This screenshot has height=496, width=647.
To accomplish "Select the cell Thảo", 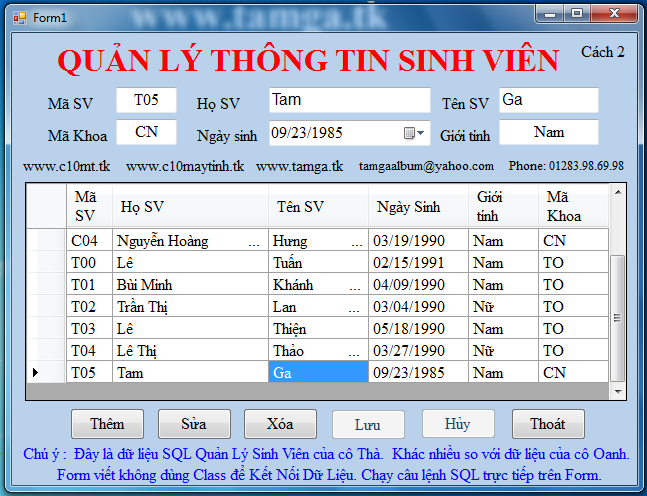I will [x=318, y=350].
